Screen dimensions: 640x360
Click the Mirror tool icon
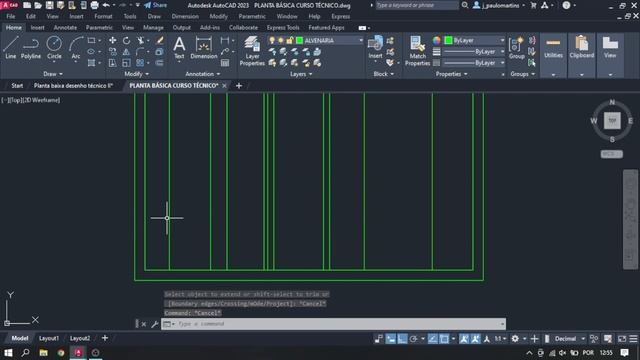[x=127, y=52]
